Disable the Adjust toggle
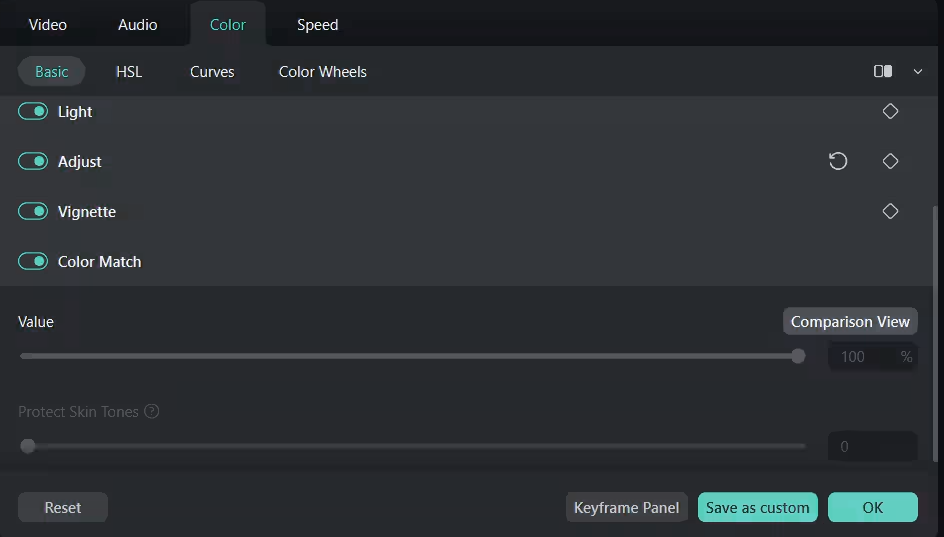 click(x=33, y=161)
